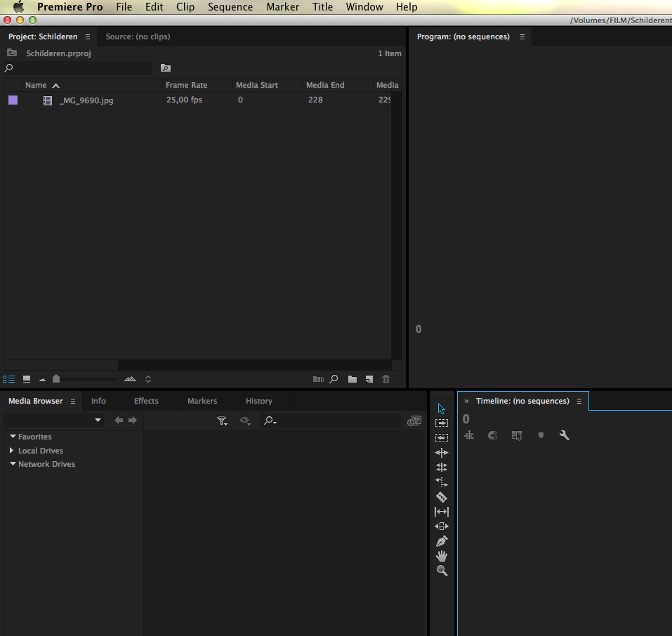
Task: Switch to the Info tab
Action: [x=98, y=401]
